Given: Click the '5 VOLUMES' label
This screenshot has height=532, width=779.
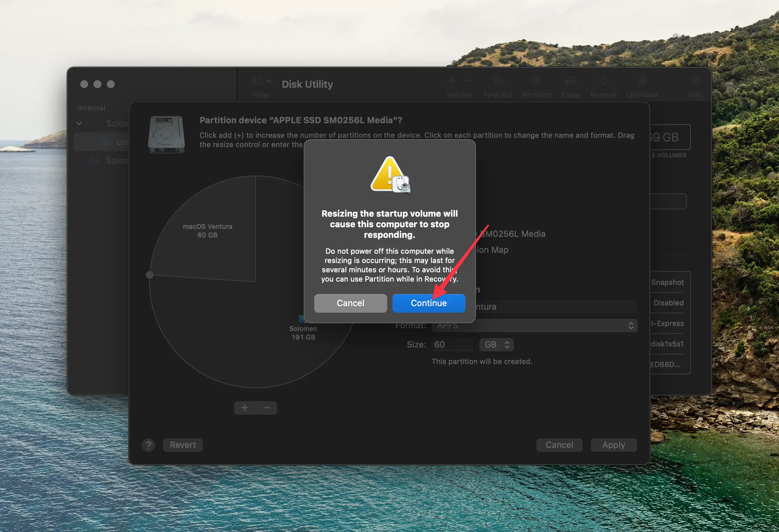Looking at the screenshot, I should pyautogui.click(x=669, y=155).
